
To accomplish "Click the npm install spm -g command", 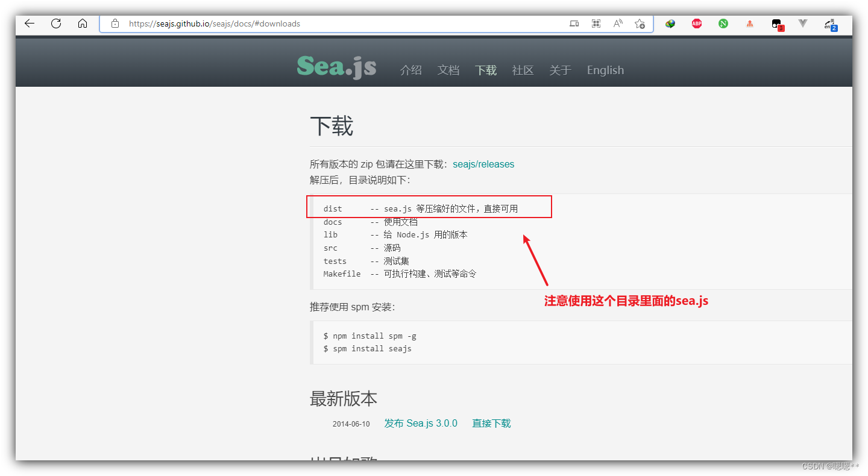I will click(x=370, y=336).
